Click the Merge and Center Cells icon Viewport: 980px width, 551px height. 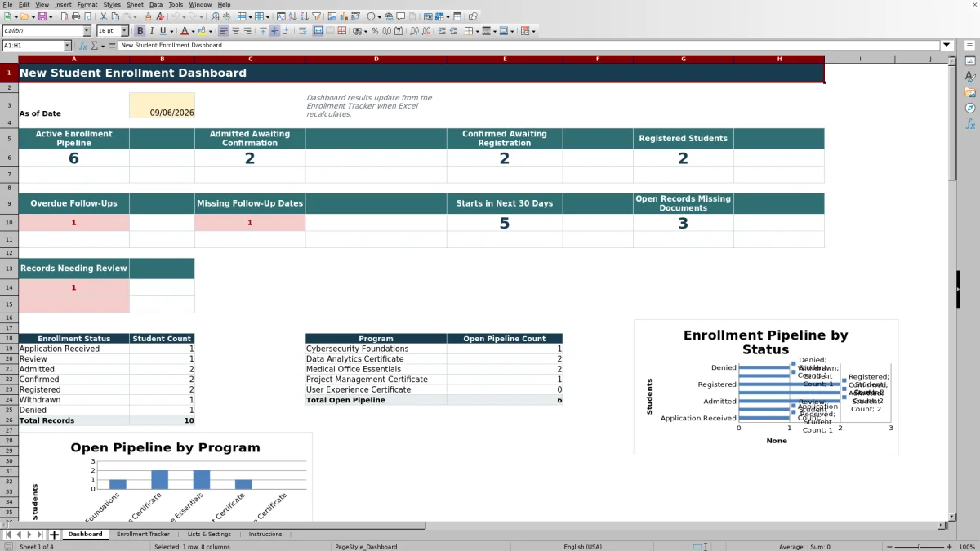318,31
